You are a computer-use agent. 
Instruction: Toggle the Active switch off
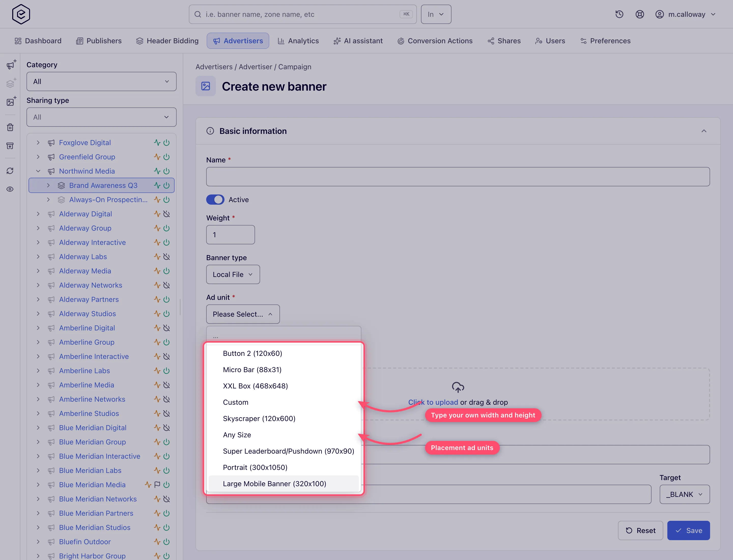tap(215, 200)
